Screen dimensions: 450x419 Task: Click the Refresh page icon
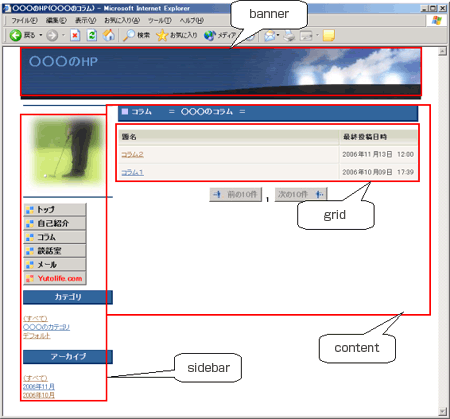tap(92, 35)
